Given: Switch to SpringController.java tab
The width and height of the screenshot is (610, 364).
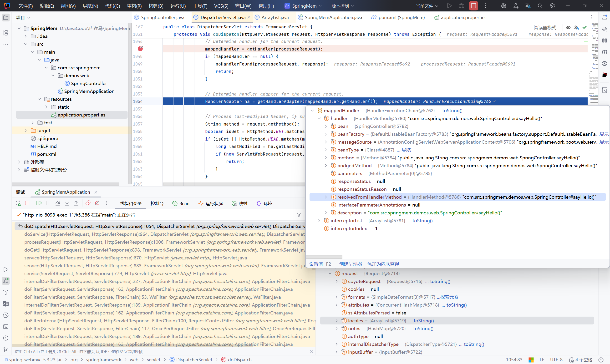Looking at the screenshot, I should coord(162,17).
